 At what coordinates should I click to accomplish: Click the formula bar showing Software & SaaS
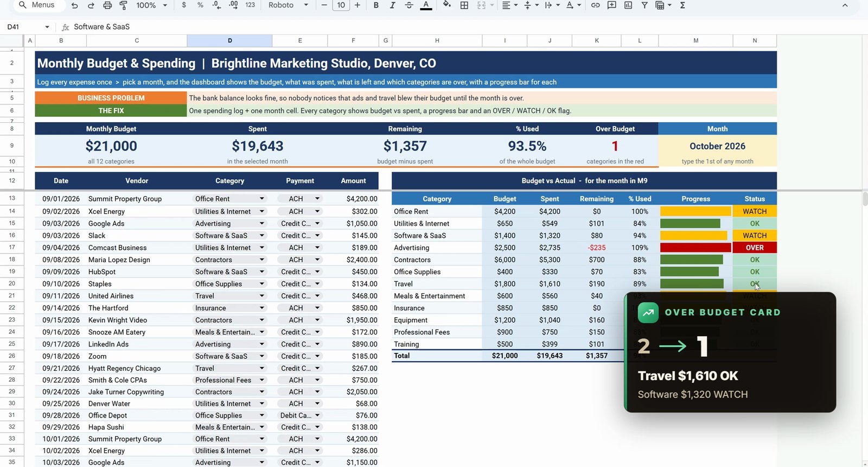point(467,27)
